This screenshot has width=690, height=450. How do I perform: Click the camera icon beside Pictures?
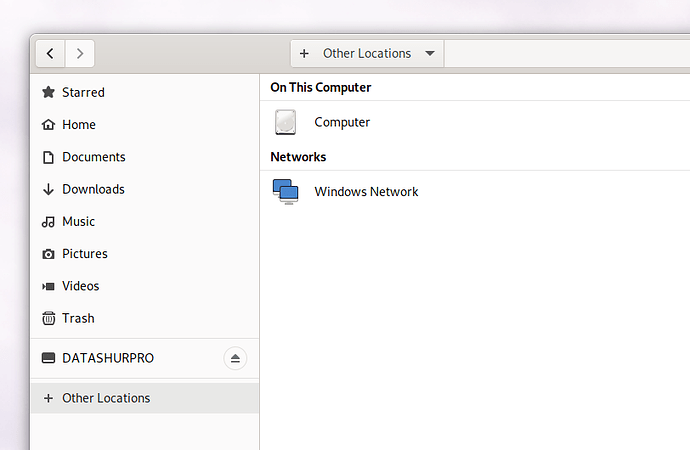coord(48,254)
